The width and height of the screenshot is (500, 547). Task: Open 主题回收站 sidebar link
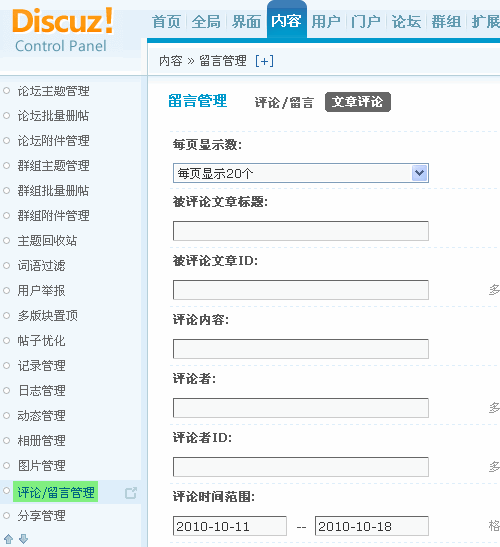47,241
